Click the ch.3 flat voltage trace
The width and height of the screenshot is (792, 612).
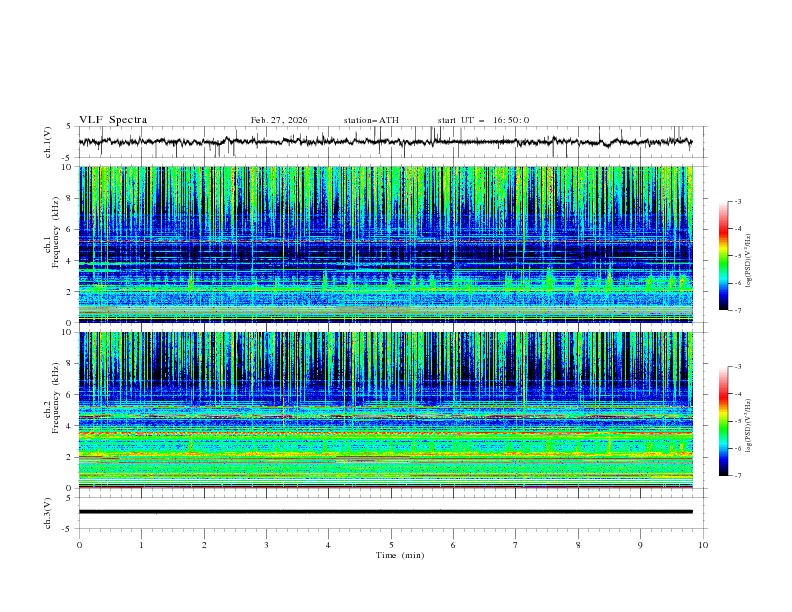tap(385, 512)
